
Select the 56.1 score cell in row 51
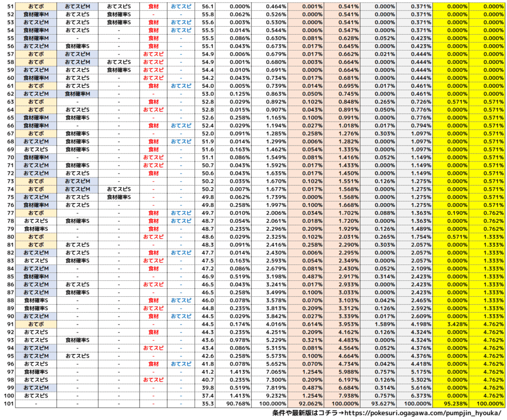(x=207, y=6)
